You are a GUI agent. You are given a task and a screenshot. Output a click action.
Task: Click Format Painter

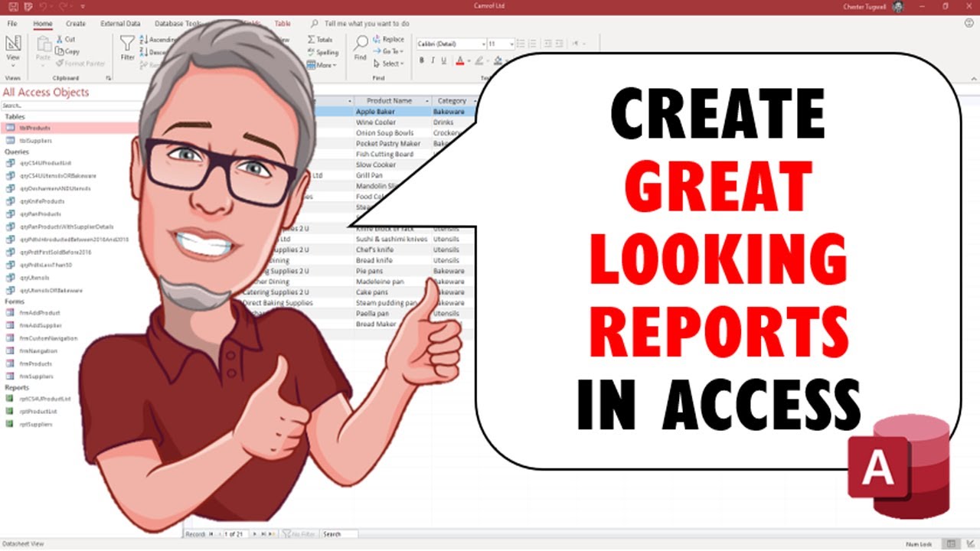coord(80,64)
